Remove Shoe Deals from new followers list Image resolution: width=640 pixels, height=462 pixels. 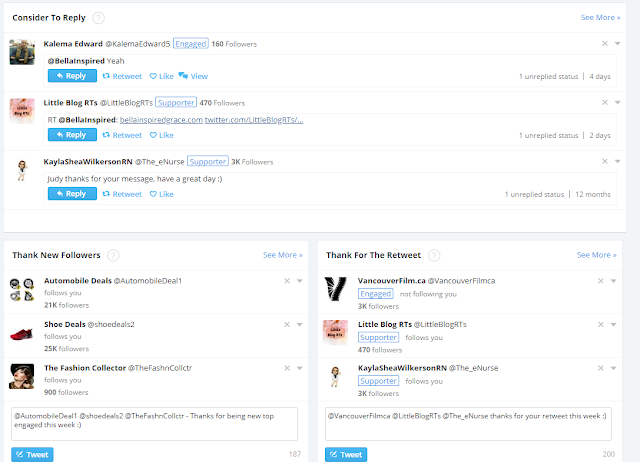tap(287, 324)
